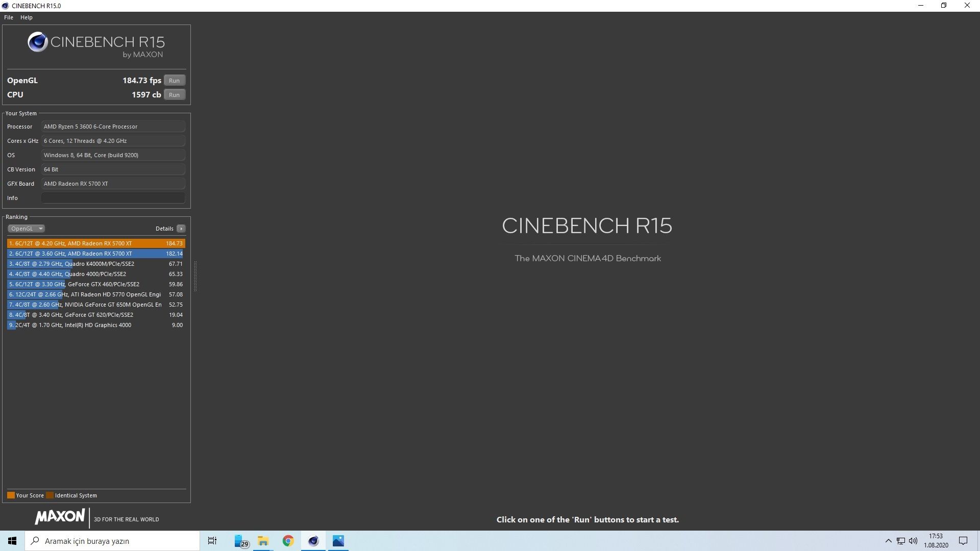980x551 pixels.
Task: Click the Cinebench logo sphere icon
Action: (x=38, y=42)
